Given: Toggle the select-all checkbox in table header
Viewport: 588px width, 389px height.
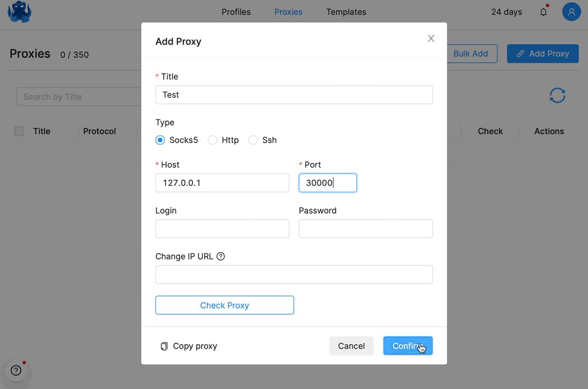Looking at the screenshot, I should point(19,131).
